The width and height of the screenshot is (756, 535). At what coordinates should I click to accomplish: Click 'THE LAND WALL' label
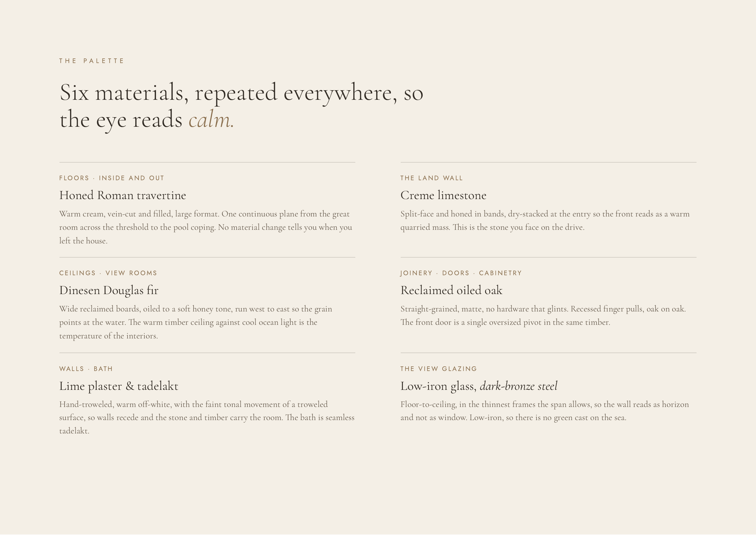[x=431, y=178]
